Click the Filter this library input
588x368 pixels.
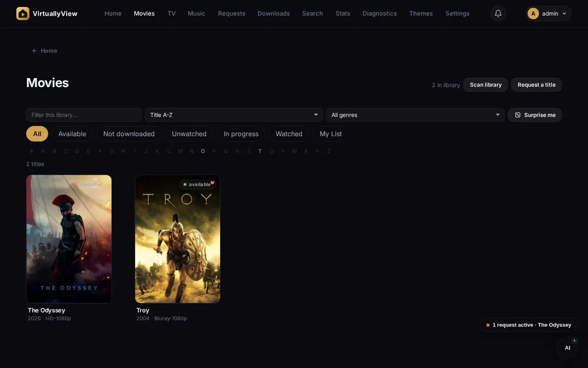click(84, 115)
